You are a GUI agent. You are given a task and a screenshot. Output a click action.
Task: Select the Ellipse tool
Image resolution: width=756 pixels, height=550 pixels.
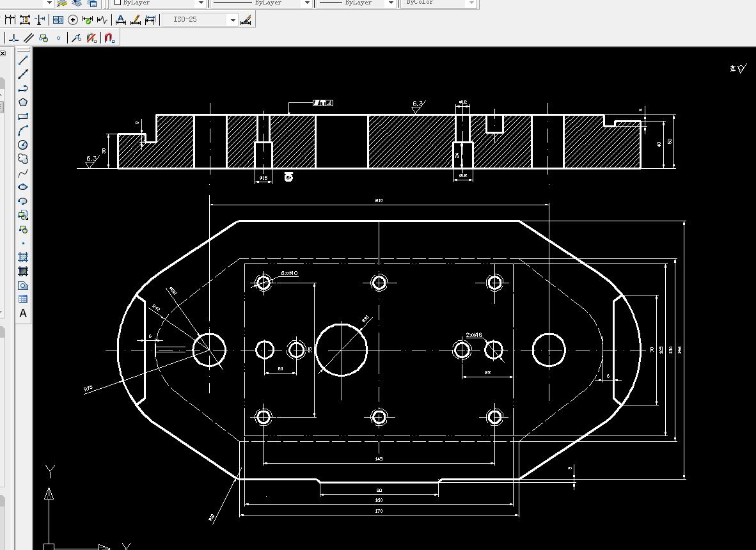22,187
